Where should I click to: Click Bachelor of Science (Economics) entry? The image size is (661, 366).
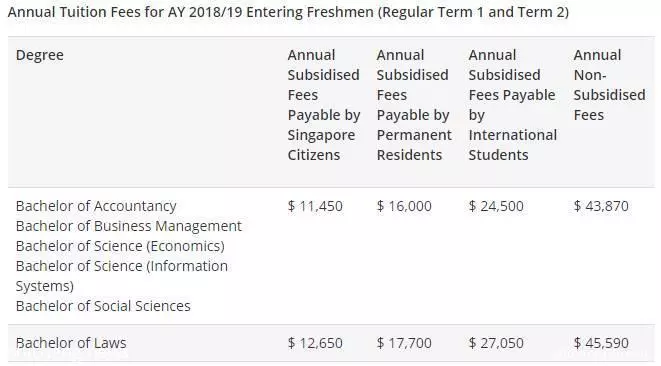click(120, 246)
